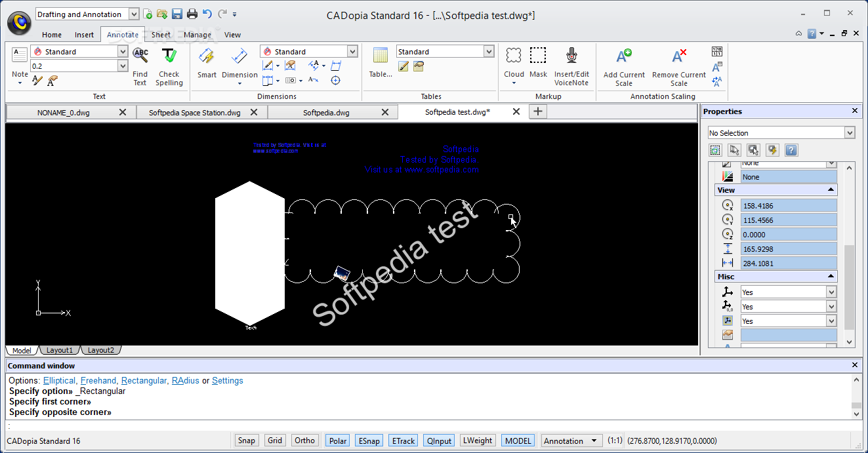Click the help question mark icon in Properties

[791, 150]
